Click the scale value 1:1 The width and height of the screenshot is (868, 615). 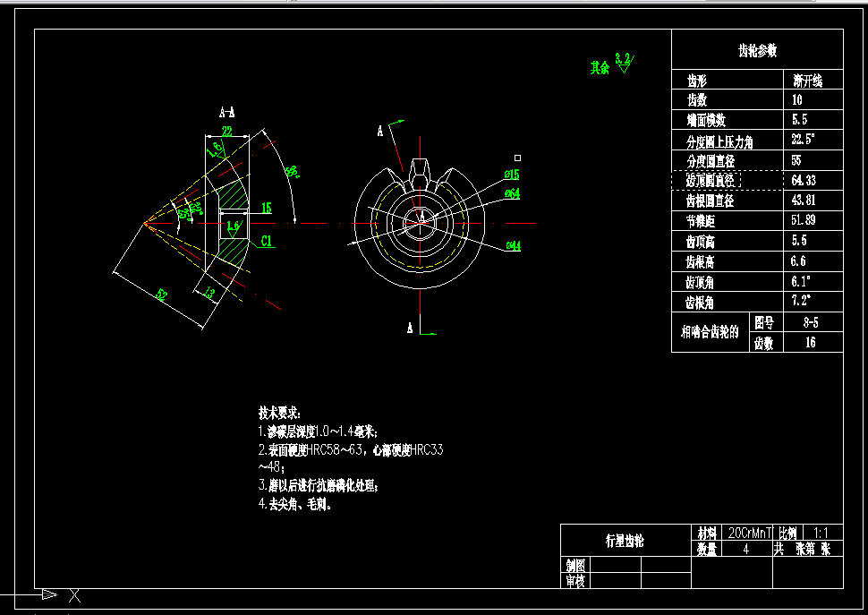821,534
